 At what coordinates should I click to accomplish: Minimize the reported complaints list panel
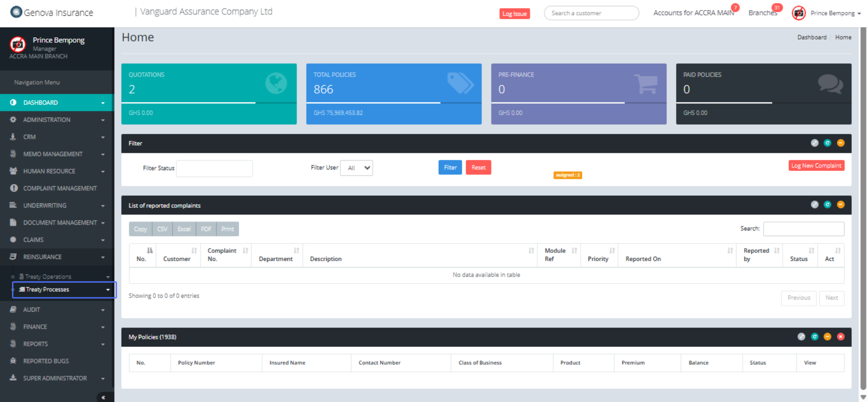click(840, 205)
